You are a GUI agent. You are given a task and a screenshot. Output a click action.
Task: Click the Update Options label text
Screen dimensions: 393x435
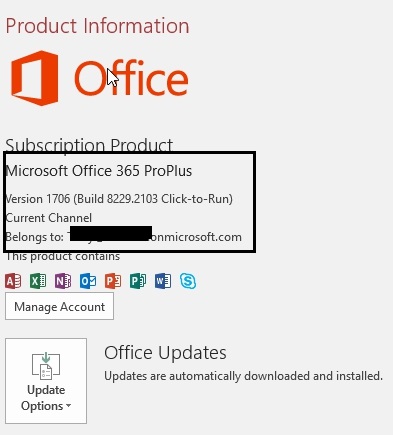coord(46,398)
